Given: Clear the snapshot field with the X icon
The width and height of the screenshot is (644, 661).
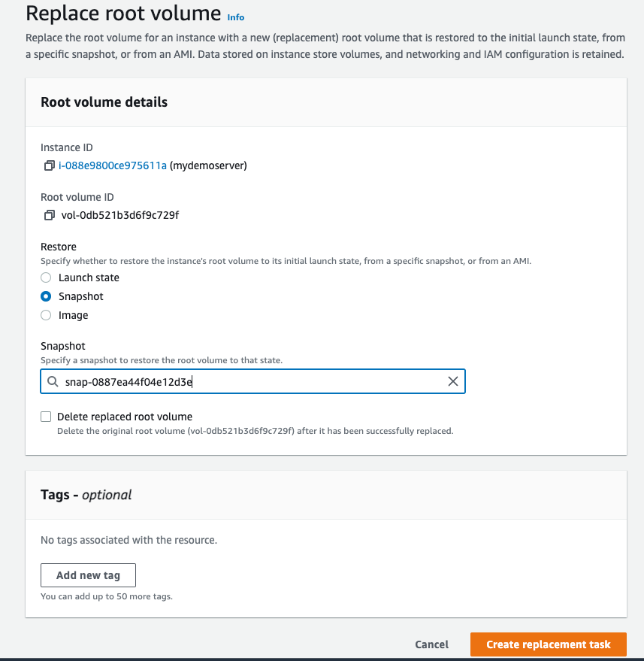Looking at the screenshot, I should pos(453,381).
